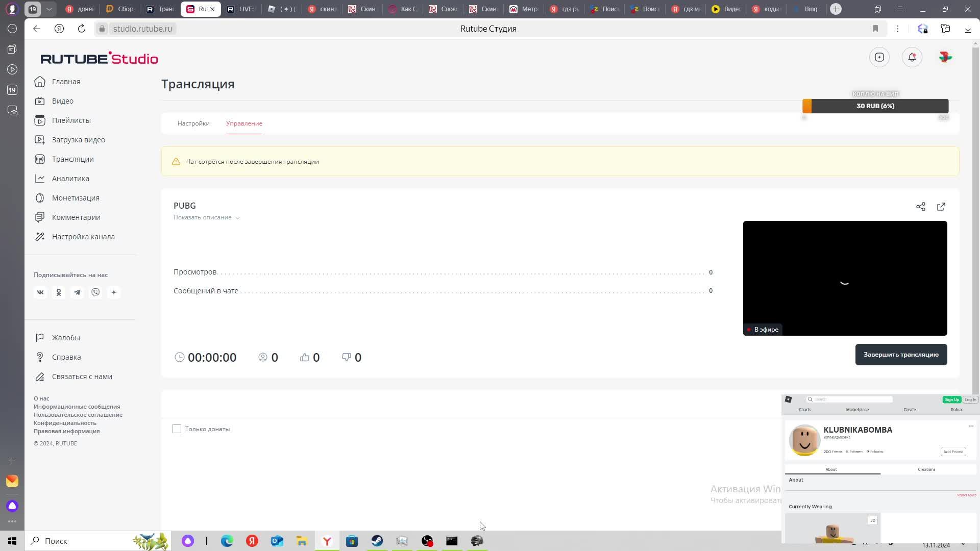Click the Odnoklassniki social icon
This screenshot has height=551, width=980.
(x=59, y=292)
